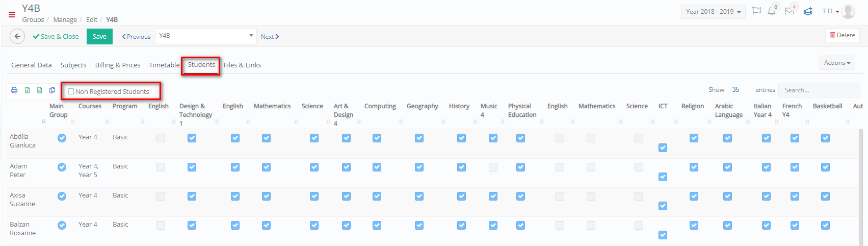
Task: Sort the table by Geography column
Action: tap(423, 106)
